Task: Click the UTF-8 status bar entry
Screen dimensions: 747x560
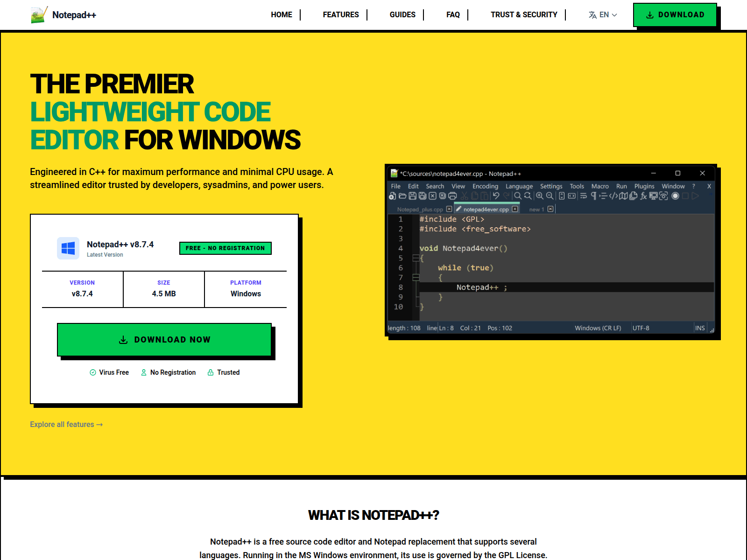Action: tap(641, 328)
